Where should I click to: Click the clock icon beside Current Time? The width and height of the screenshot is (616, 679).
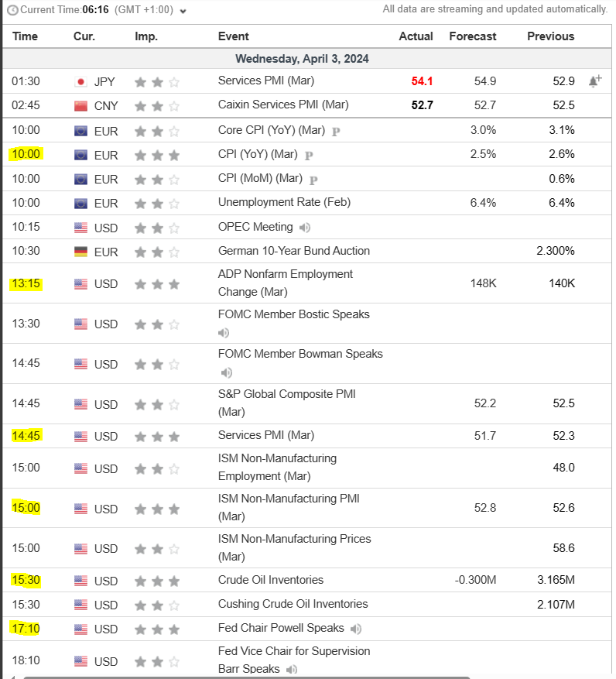point(12,10)
